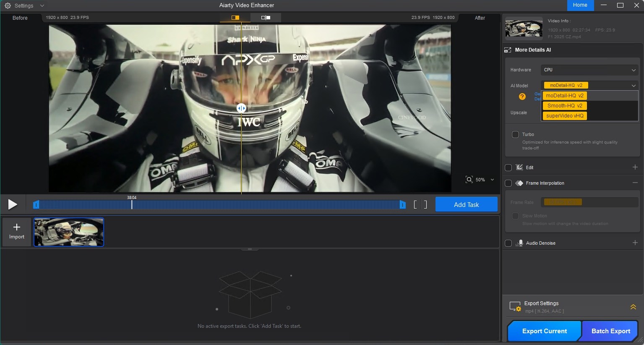
Task: Enable the Frame Interpolation checkbox
Action: [x=508, y=183]
